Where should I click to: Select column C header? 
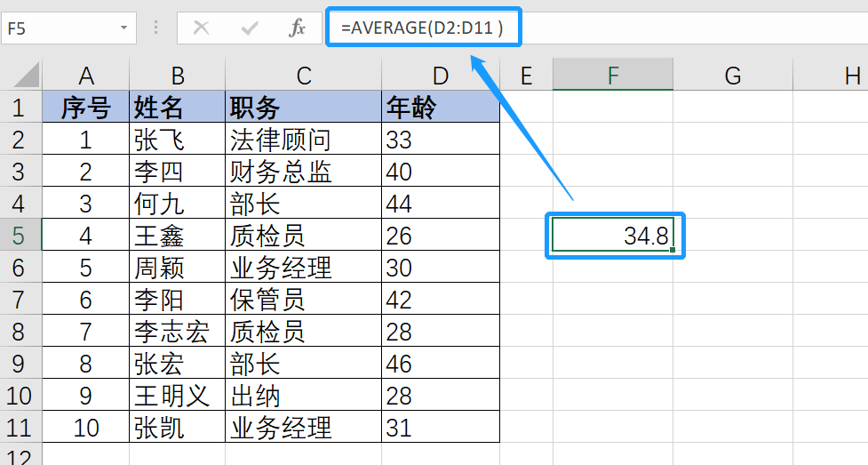pyautogui.click(x=303, y=75)
